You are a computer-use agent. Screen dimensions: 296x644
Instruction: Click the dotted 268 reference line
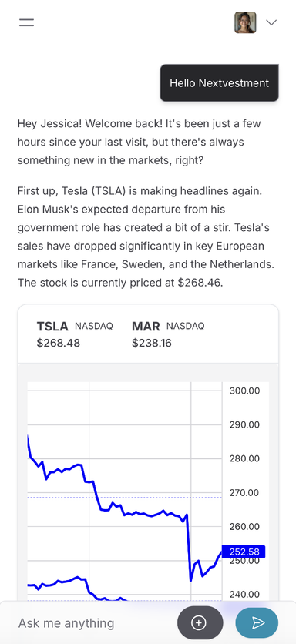(125, 498)
